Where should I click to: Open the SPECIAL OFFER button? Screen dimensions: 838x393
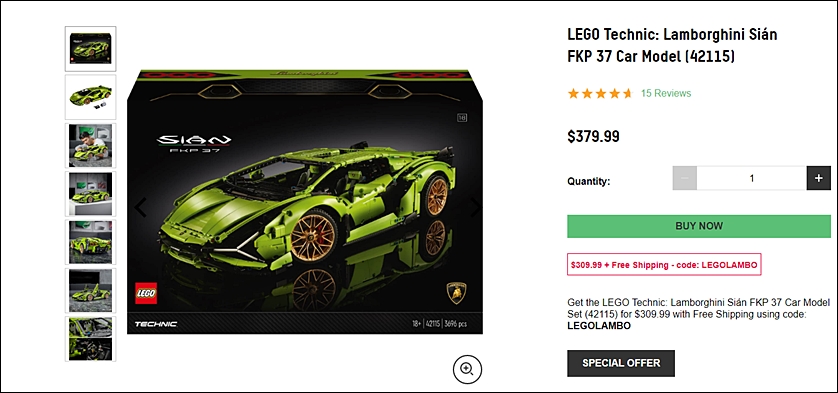pyautogui.click(x=620, y=363)
